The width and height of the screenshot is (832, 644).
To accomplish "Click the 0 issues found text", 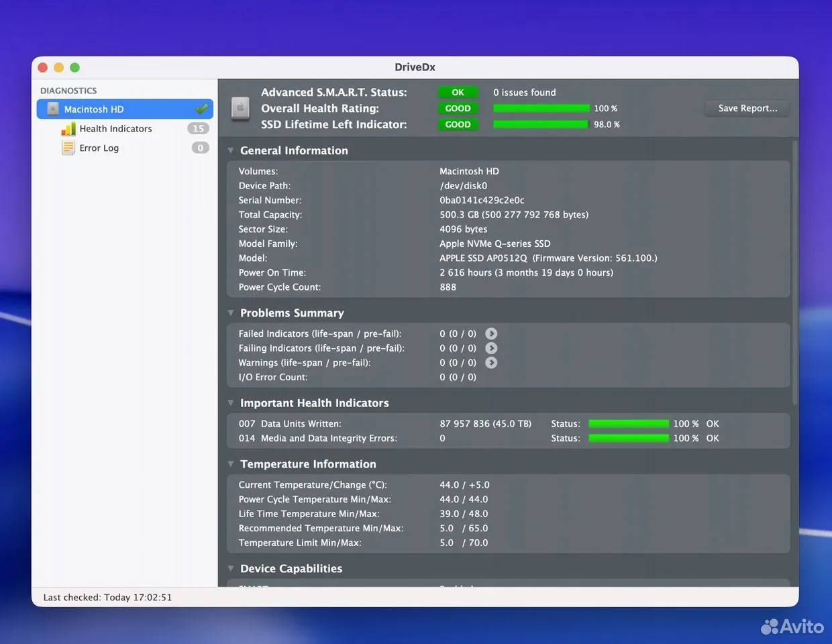I will tap(524, 93).
